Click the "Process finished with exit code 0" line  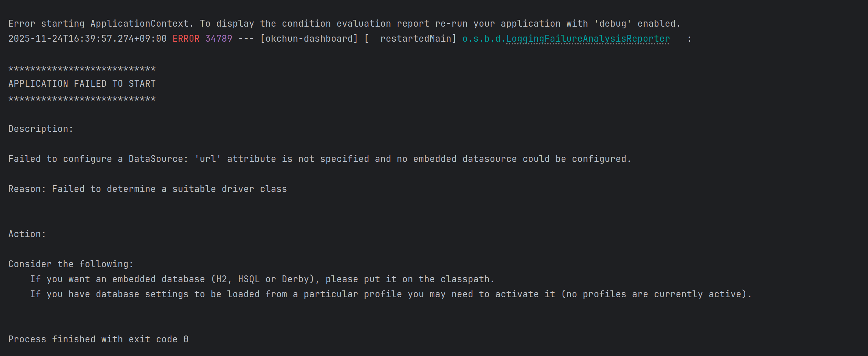click(x=98, y=339)
